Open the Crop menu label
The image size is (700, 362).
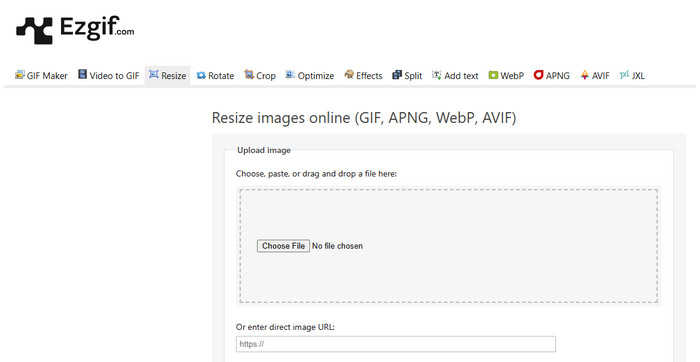coord(266,76)
